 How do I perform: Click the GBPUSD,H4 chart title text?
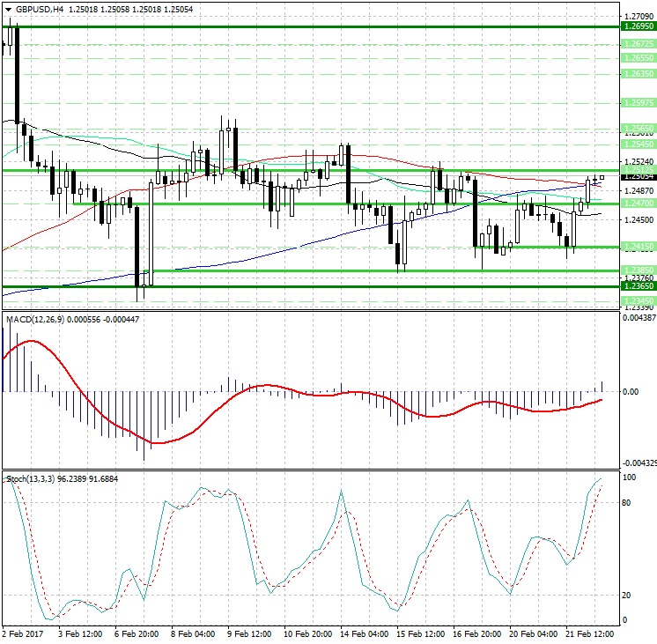[40, 9]
